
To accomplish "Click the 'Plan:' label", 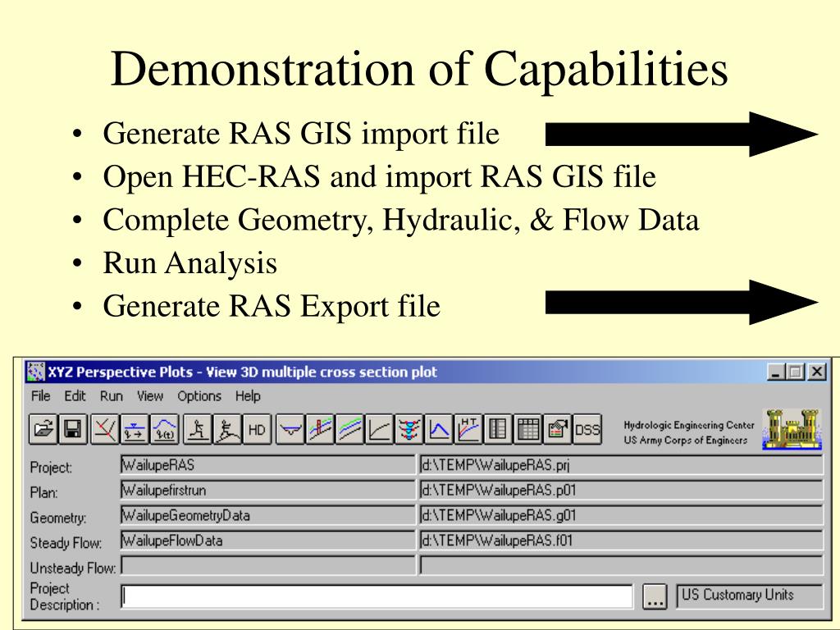I will (44, 493).
